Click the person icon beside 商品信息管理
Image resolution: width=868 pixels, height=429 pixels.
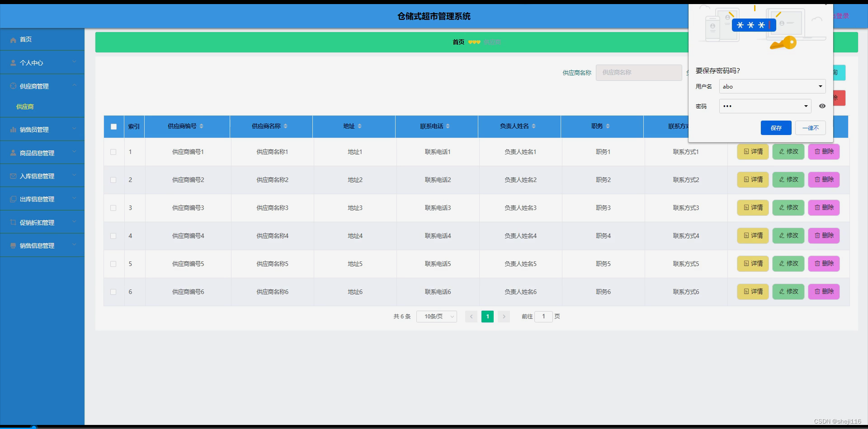(13, 153)
